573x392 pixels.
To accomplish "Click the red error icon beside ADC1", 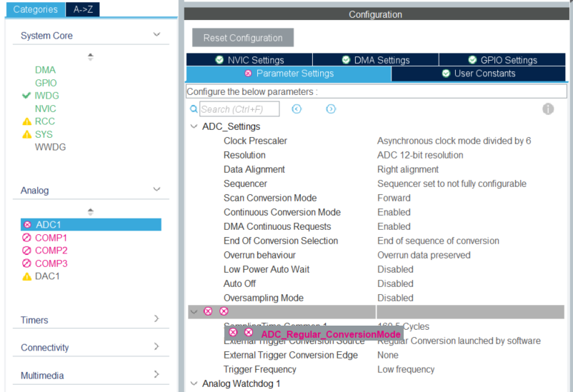I will point(27,224).
